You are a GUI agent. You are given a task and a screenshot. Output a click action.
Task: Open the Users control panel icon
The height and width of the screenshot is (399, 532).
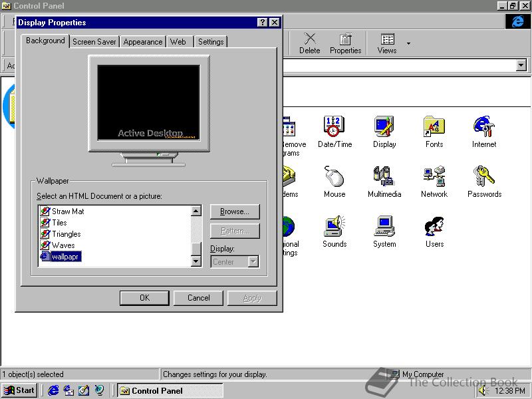(x=434, y=231)
